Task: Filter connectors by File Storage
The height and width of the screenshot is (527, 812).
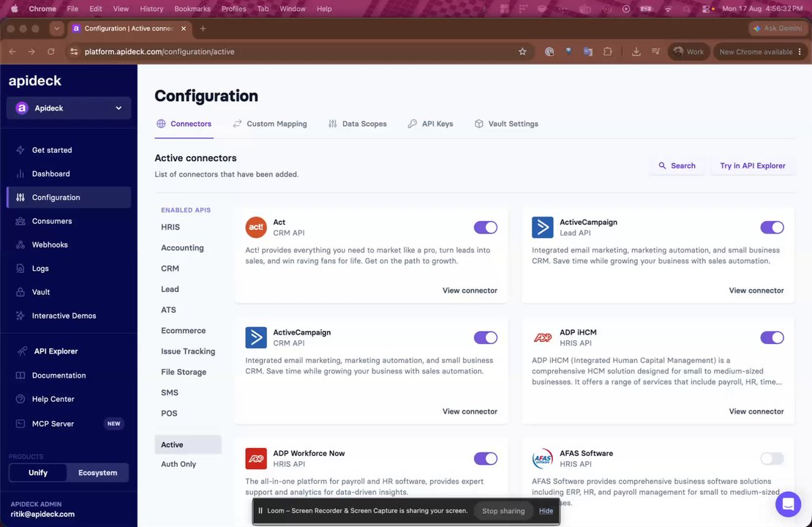Action: point(184,372)
